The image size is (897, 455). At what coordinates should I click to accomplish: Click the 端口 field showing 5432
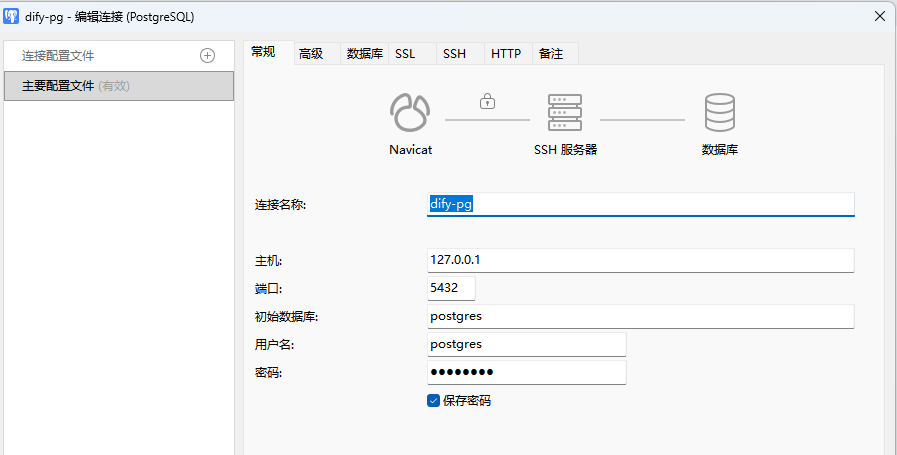pos(451,288)
